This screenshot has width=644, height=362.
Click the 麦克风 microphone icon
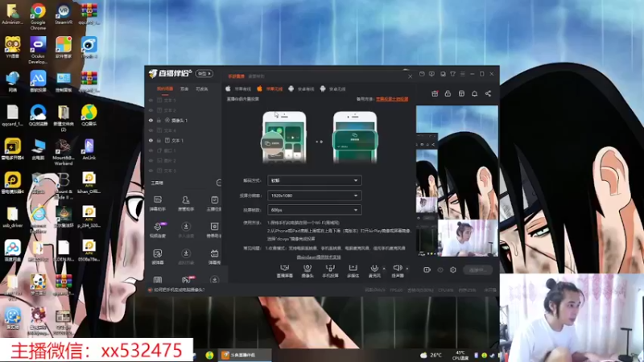[x=374, y=271]
